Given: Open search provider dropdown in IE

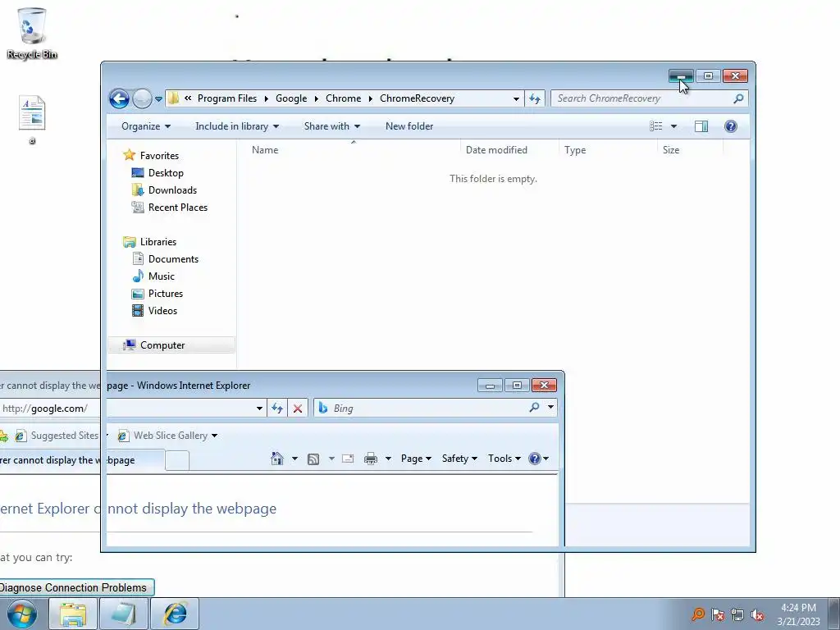Looking at the screenshot, I should (x=550, y=408).
